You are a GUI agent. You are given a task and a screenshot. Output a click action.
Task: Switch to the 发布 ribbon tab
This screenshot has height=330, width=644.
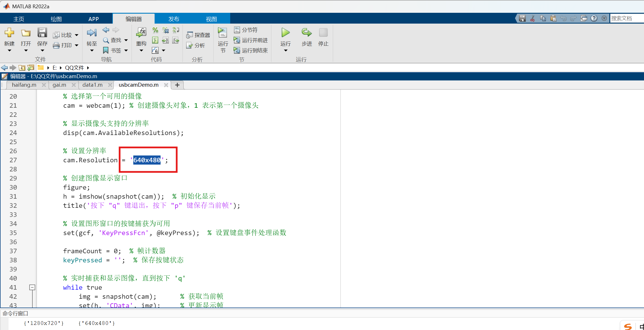(174, 18)
